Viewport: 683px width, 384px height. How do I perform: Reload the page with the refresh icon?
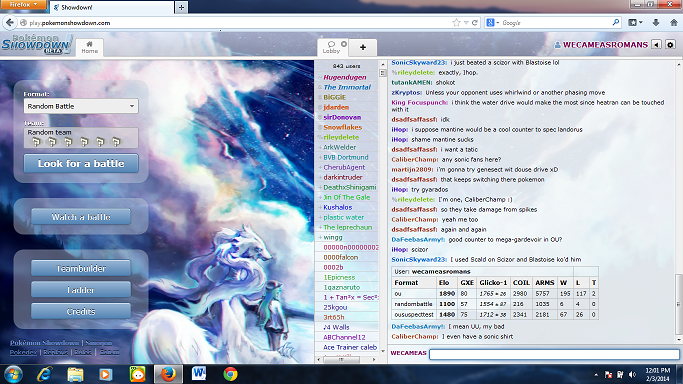(x=475, y=23)
